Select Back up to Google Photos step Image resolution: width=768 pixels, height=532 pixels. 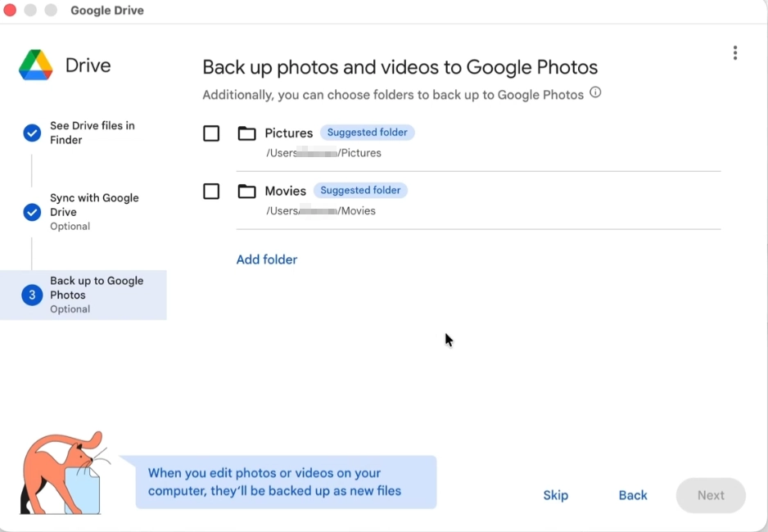pos(84,295)
